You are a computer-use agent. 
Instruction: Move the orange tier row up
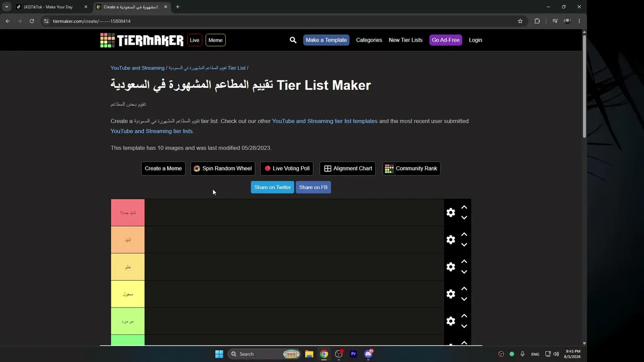click(x=464, y=234)
